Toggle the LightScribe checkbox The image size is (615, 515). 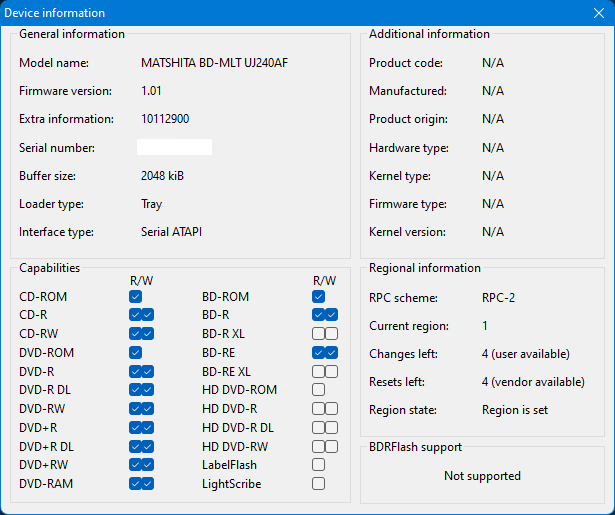(x=318, y=484)
